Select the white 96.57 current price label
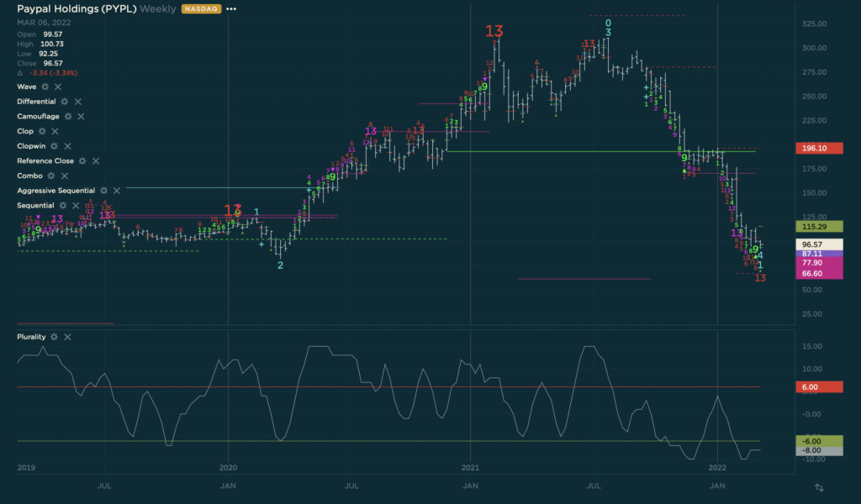 [x=819, y=244]
